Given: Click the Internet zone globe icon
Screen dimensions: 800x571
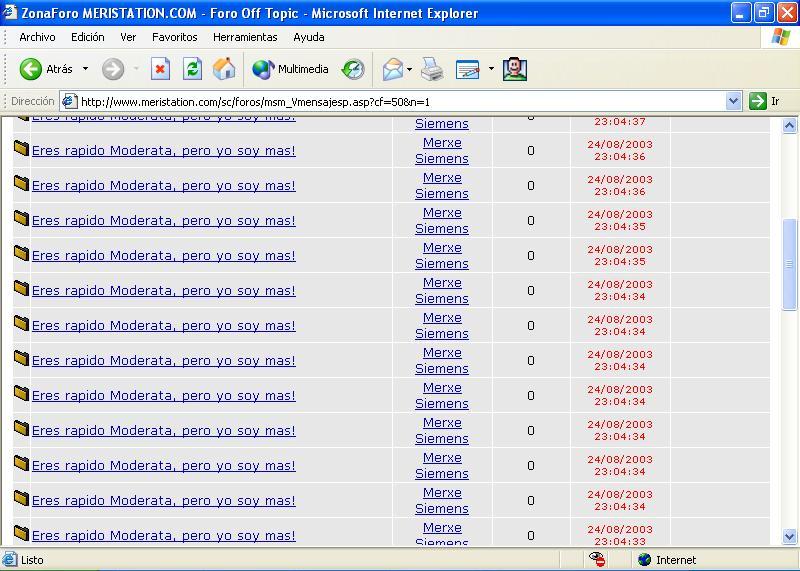Looking at the screenshot, I should 644,560.
